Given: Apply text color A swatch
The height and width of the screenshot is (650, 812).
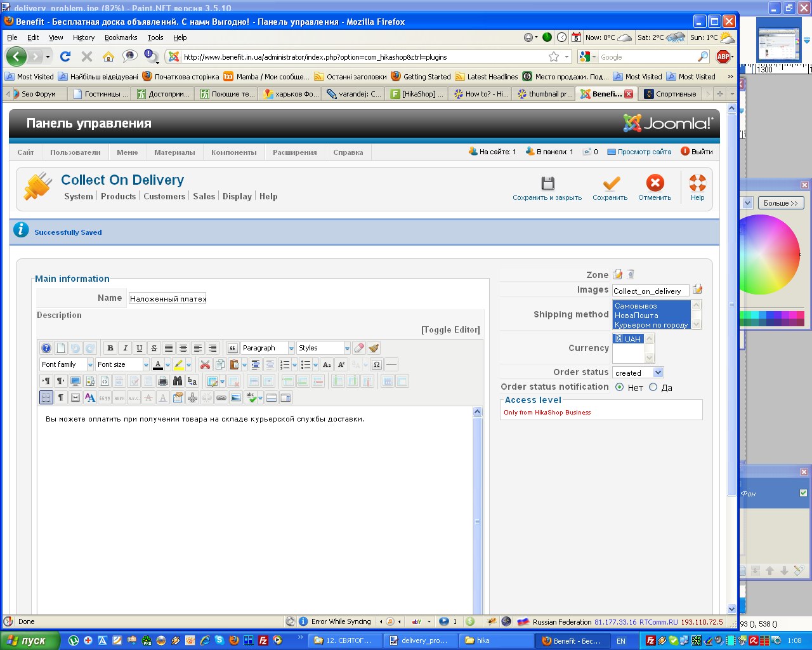Looking at the screenshot, I should tap(158, 364).
